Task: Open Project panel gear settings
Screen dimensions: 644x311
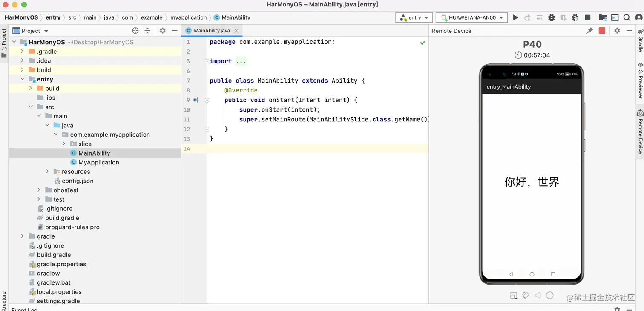Action: coord(162,31)
